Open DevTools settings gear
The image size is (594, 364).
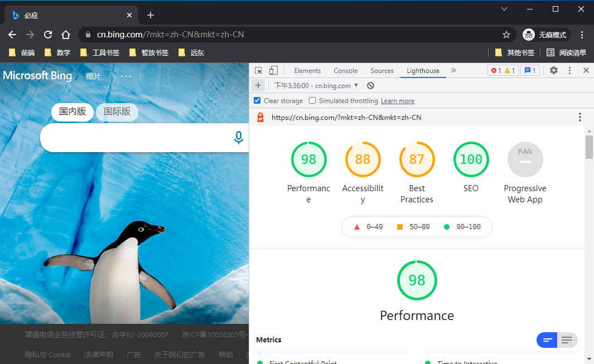553,70
